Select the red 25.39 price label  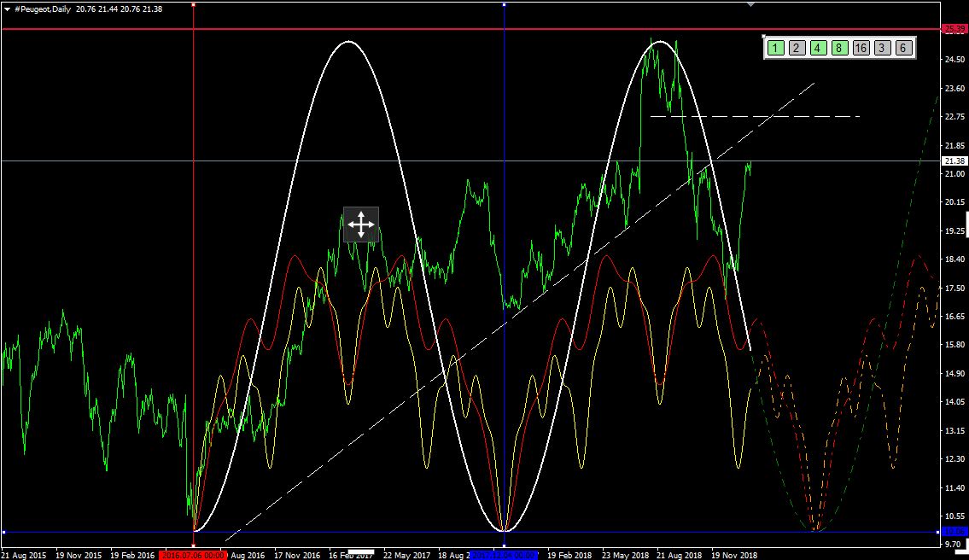953,29
